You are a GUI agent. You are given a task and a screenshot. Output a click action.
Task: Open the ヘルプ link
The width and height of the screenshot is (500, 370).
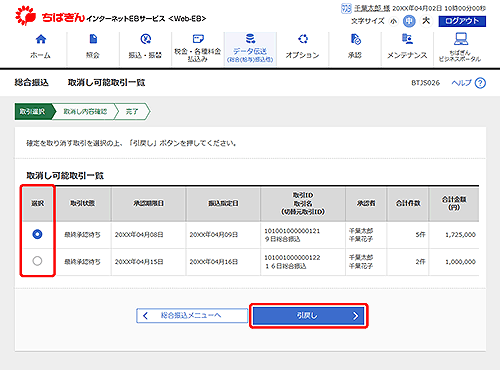461,83
